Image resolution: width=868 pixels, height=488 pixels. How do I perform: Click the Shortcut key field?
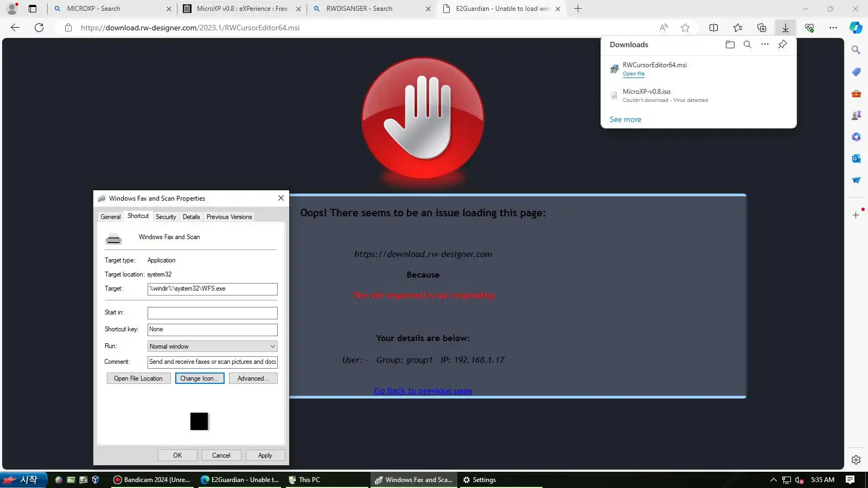tap(213, 330)
